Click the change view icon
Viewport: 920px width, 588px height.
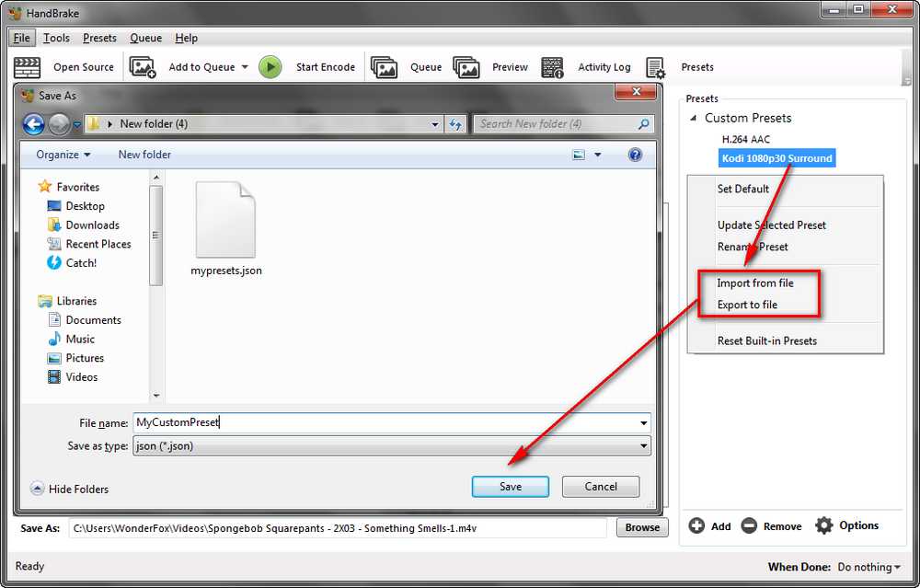[579, 155]
